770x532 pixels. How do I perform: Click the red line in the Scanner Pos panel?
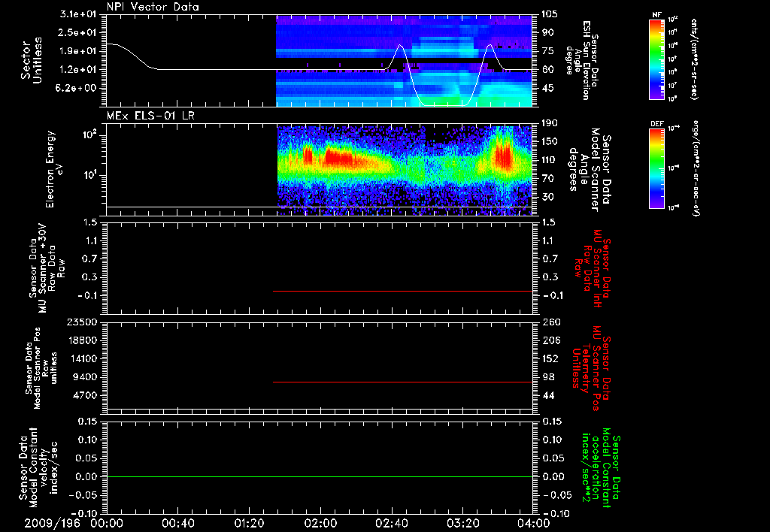pos(403,382)
